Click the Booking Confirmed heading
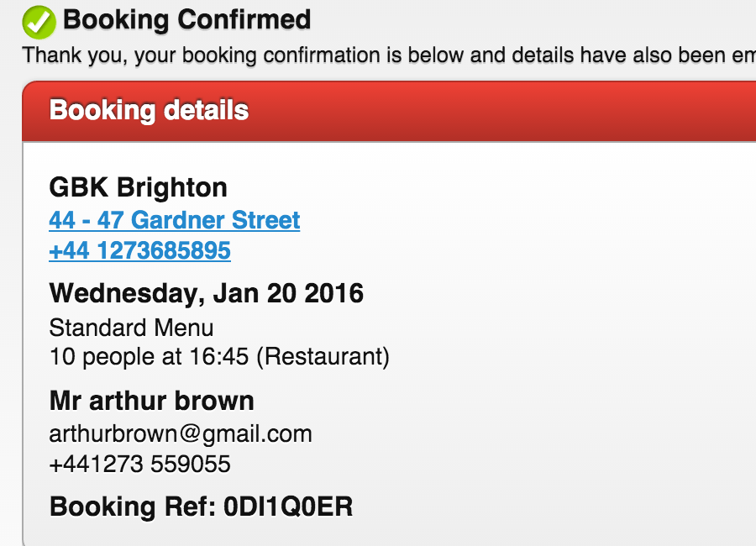The image size is (756, 546). coord(186,19)
